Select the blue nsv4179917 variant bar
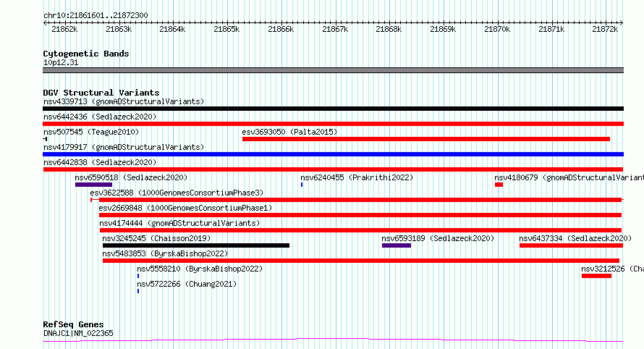644x349 pixels. [x=333, y=154]
